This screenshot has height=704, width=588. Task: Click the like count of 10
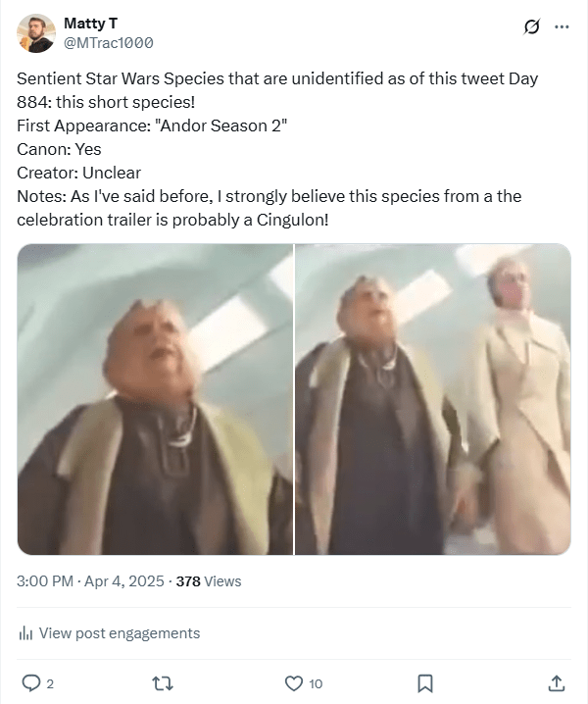(316, 683)
